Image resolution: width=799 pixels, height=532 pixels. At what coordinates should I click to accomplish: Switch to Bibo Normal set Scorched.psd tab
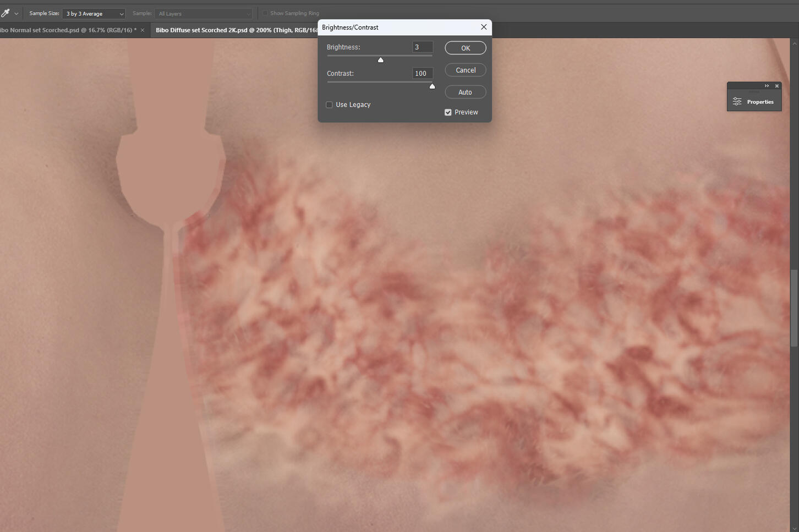tap(69, 30)
